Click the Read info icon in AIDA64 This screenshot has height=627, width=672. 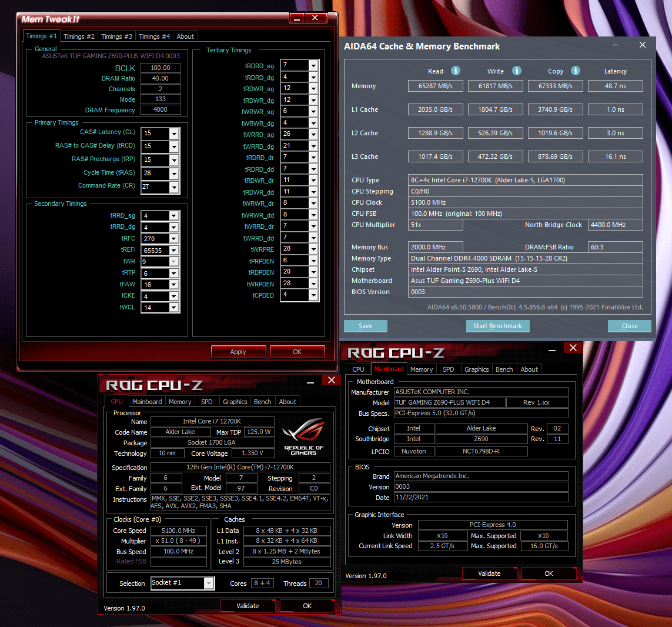click(456, 71)
